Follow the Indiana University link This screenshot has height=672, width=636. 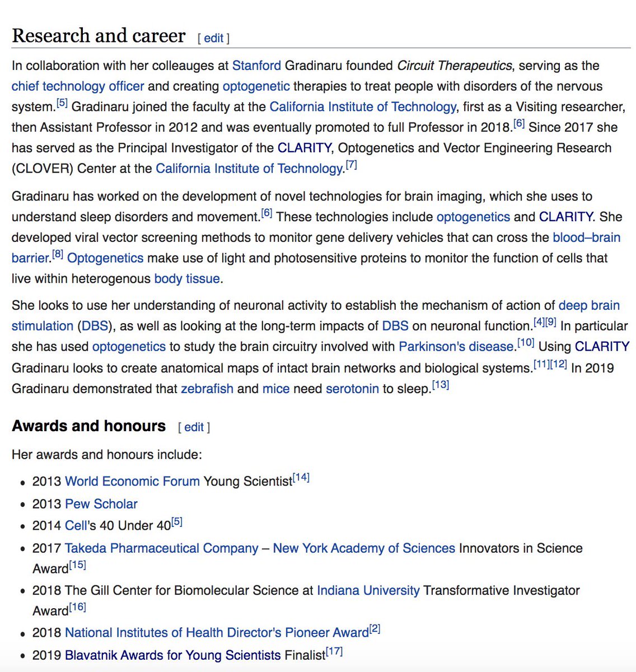[x=368, y=591]
